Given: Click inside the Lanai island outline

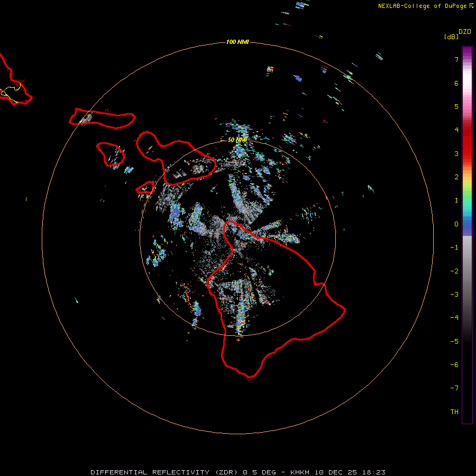Looking at the screenshot, I should pos(111,154).
